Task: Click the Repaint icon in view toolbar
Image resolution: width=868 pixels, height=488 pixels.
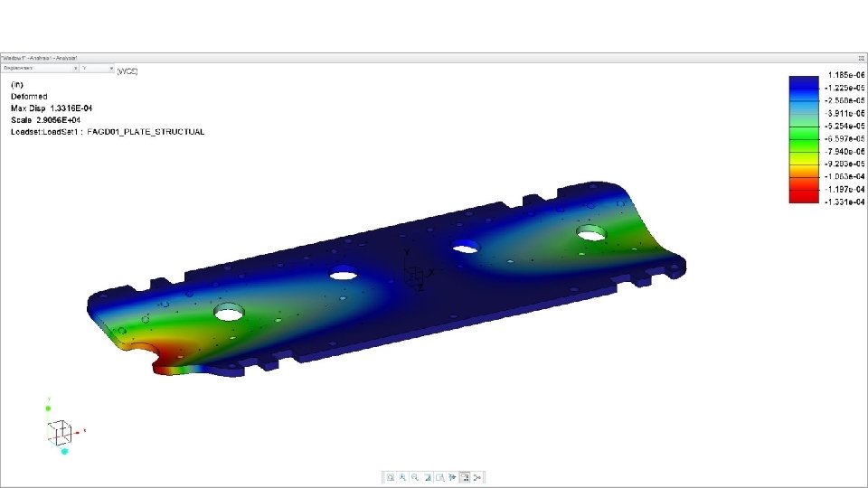Action: [x=428, y=477]
